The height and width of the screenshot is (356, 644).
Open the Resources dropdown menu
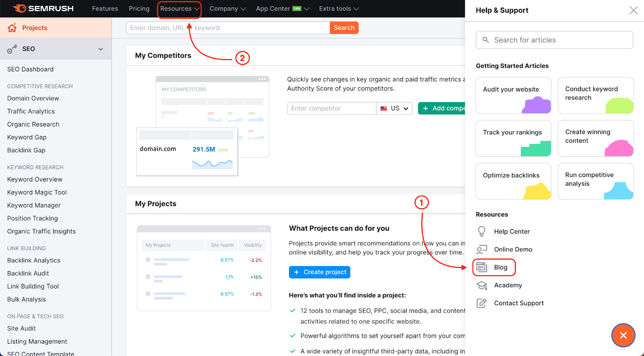180,9
